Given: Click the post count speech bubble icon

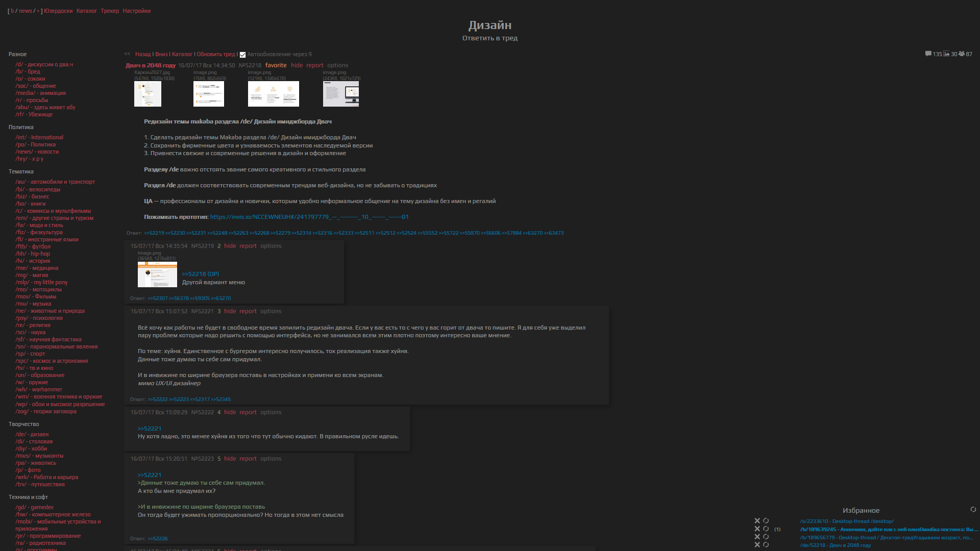Looking at the screenshot, I should click(x=928, y=54).
